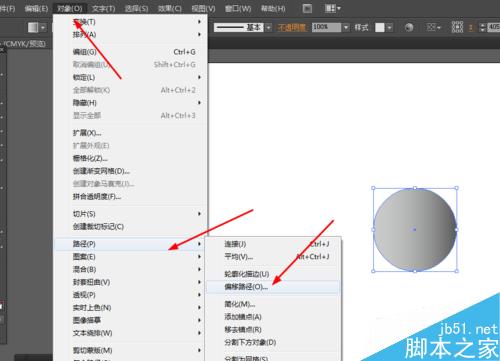Open the 排列(A) submenu

pos(130,34)
